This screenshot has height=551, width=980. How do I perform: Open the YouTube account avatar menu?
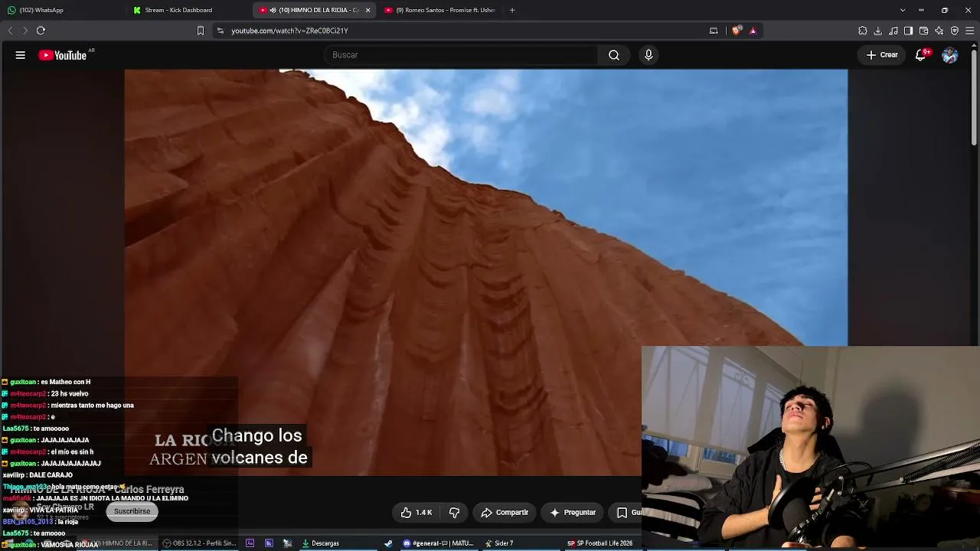tap(950, 55)
